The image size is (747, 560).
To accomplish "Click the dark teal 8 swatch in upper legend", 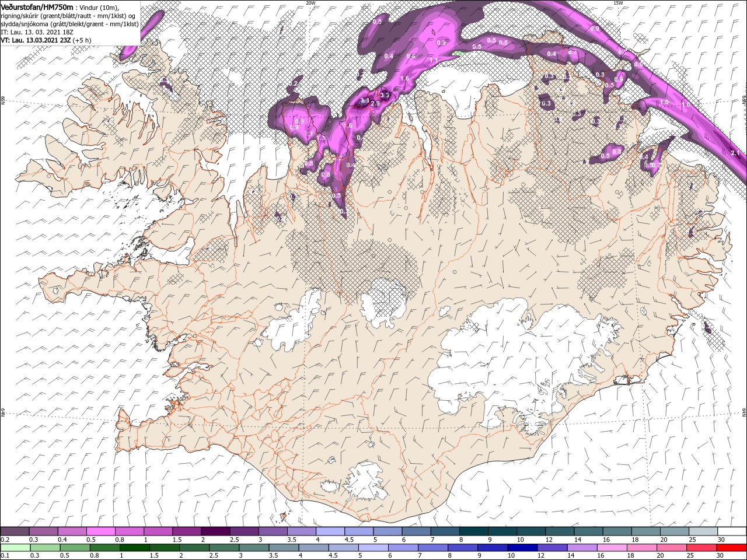I will [x=473, y=531].
